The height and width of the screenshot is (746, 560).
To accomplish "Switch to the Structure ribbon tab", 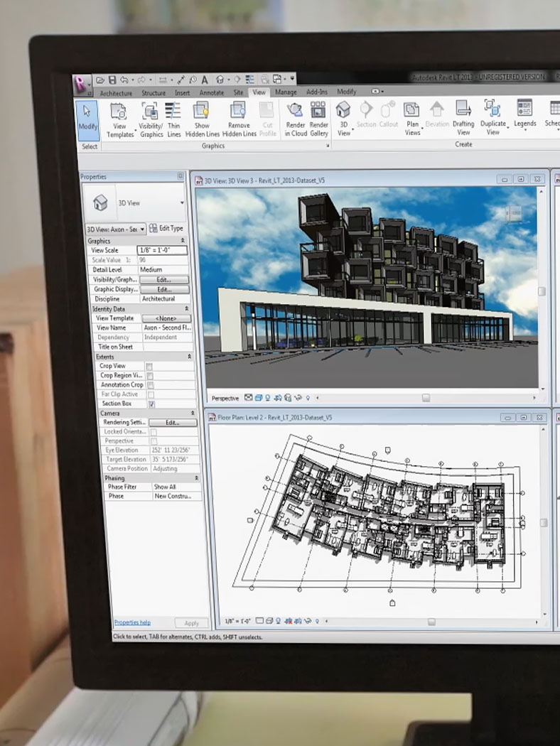I will click(x=154, y=93).
